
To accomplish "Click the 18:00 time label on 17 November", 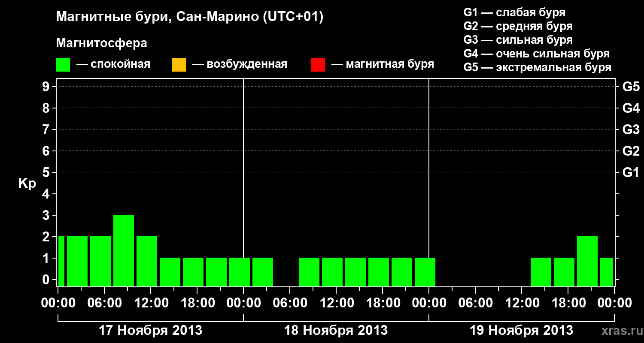I will tap(197, 303).
